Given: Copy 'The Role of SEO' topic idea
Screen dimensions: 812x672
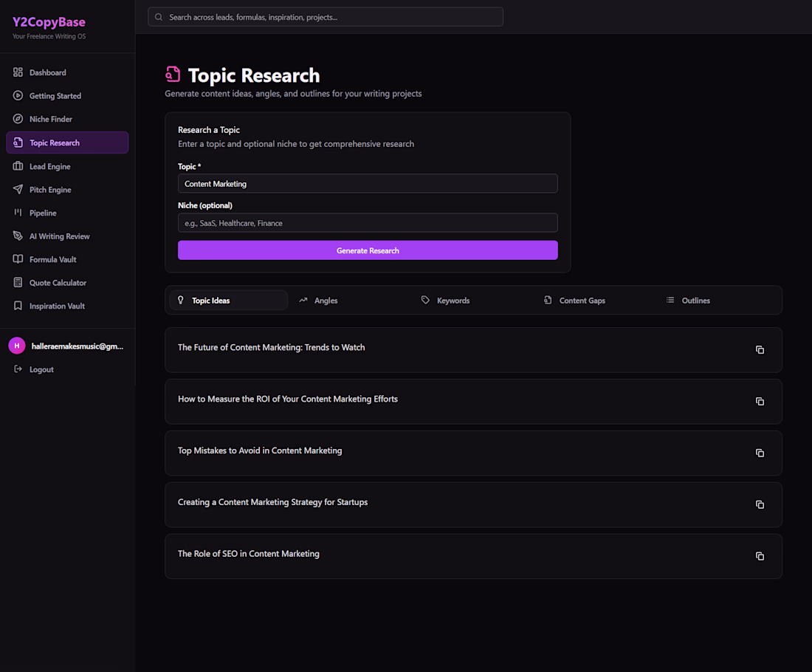Looking at the screenshot, I should coord(760,557).
